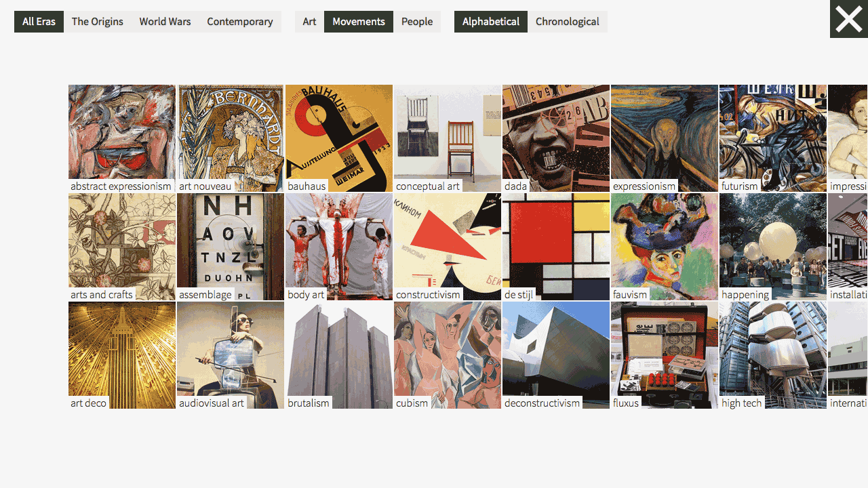Switch to the Contemporary era
Viewport: 868px width, 488px height.
click(240, 22)
